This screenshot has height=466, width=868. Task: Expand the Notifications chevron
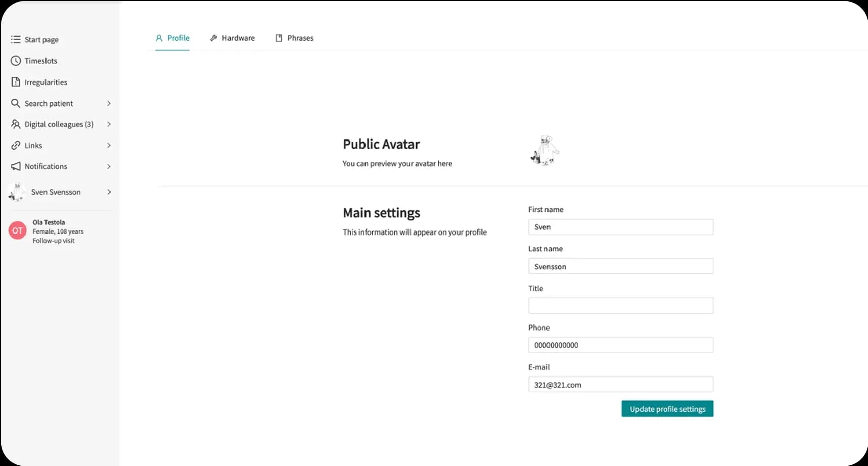109,166
